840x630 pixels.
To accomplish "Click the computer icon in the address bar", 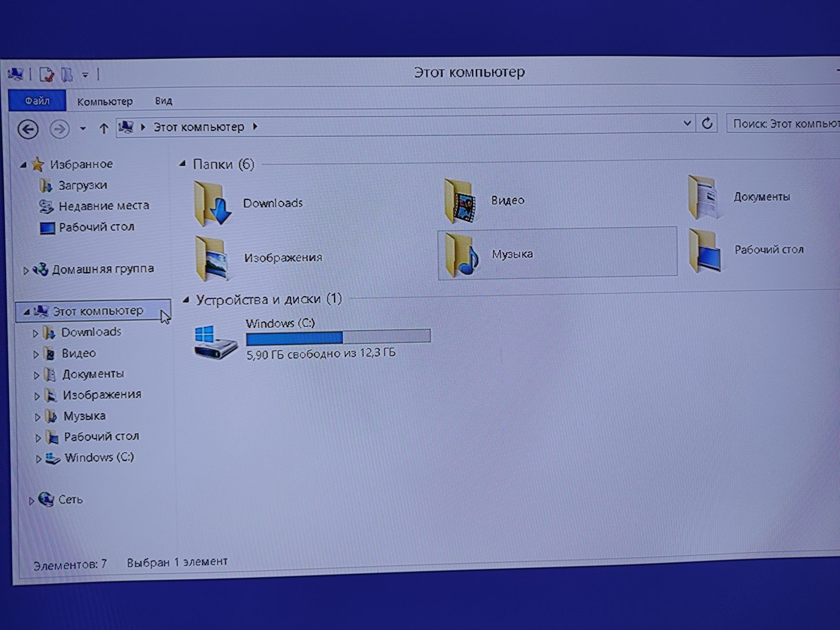I will [x=126, y=126].
